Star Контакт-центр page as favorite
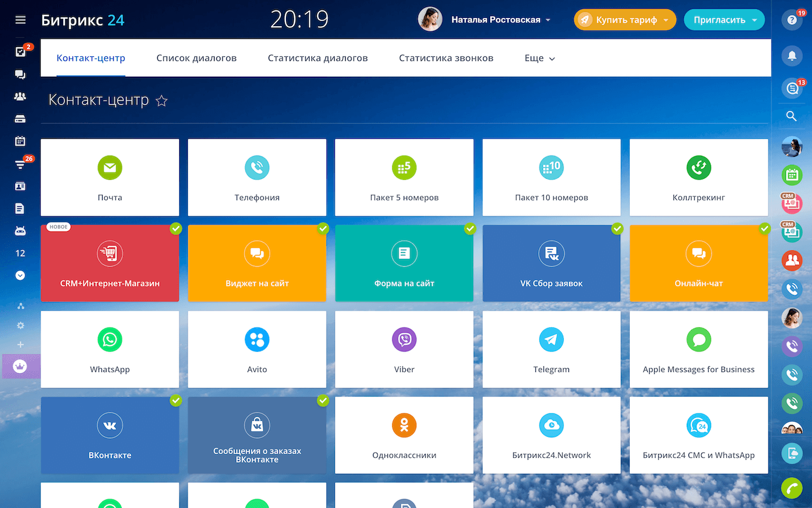Image resolution: width=812 pixels, height=508 pixels. (162, 101)
